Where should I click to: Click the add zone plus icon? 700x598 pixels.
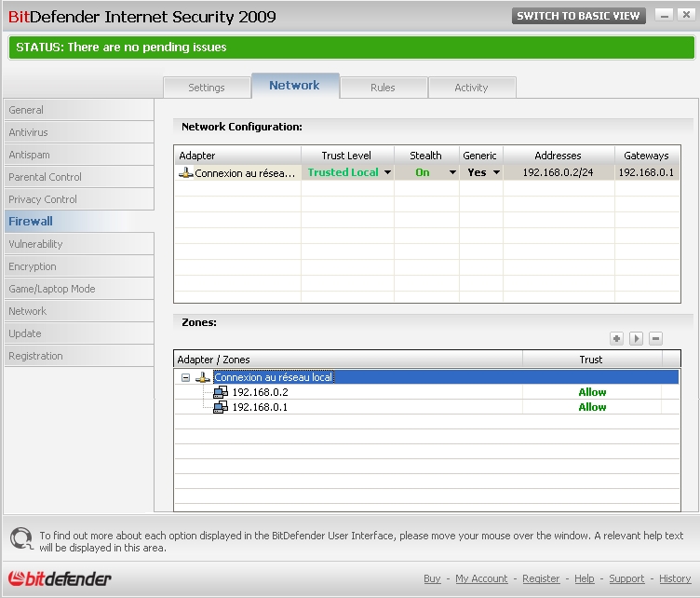pos(616,338)
